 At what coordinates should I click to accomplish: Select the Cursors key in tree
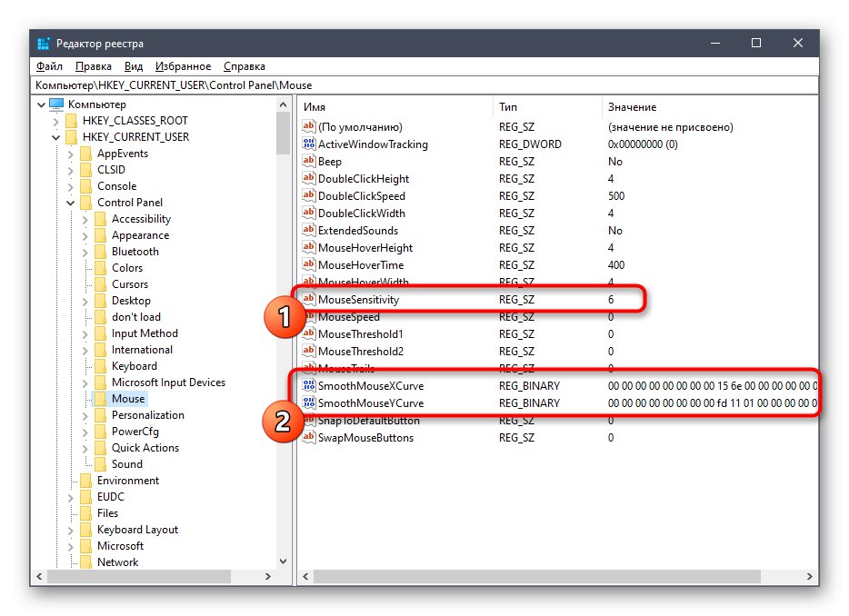pyautogui.click(x=130, y=284)
